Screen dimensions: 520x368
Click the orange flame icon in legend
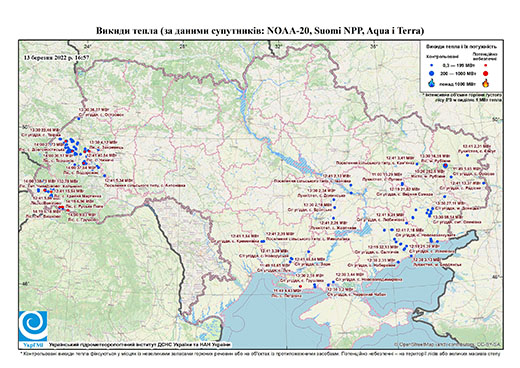[x=486, y=83]
